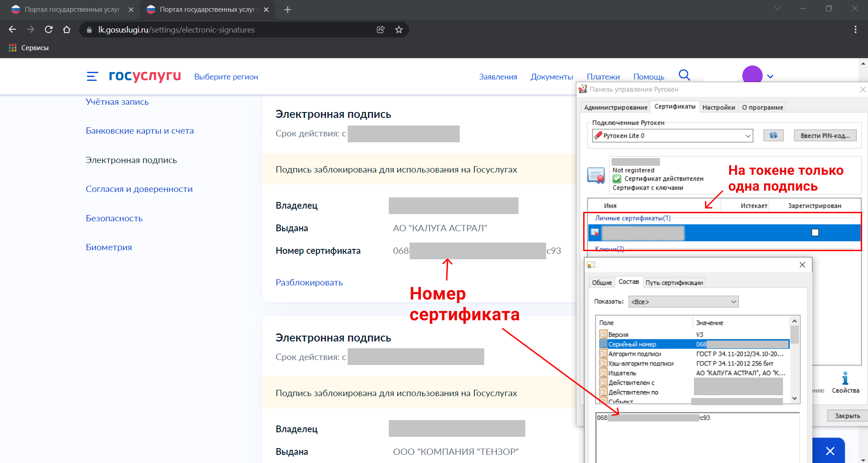
Task: Share this page icon in address bar
Action: pyautogui.click(x=381, y=29)
